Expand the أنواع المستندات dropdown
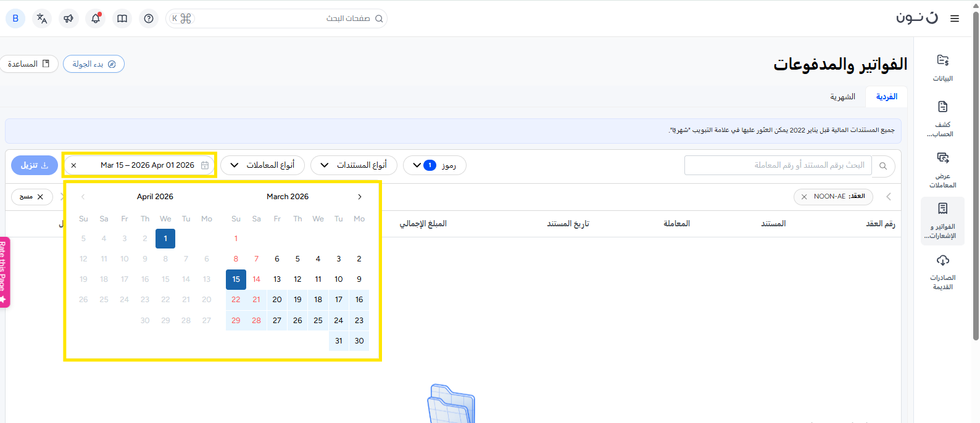This screenshot has width=980, height=423. (355, 165)
